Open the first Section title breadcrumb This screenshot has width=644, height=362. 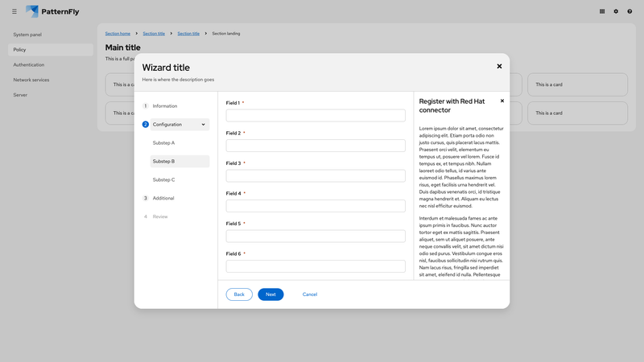point(154,34)
